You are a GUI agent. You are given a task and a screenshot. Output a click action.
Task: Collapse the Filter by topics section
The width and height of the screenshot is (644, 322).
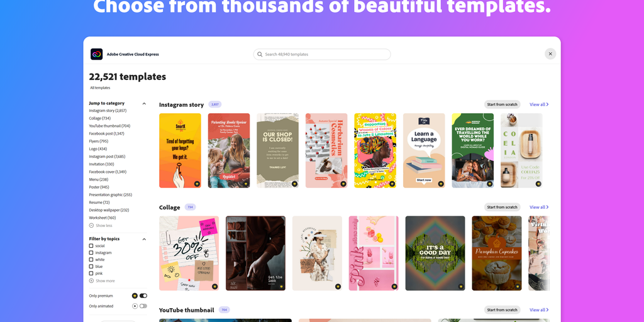(144, 239)
